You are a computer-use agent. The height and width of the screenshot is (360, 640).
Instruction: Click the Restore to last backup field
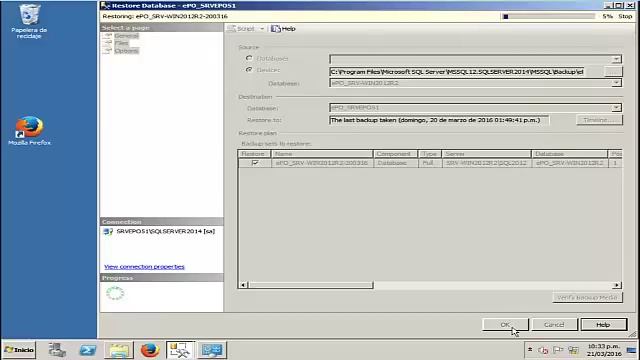[439, 120]
